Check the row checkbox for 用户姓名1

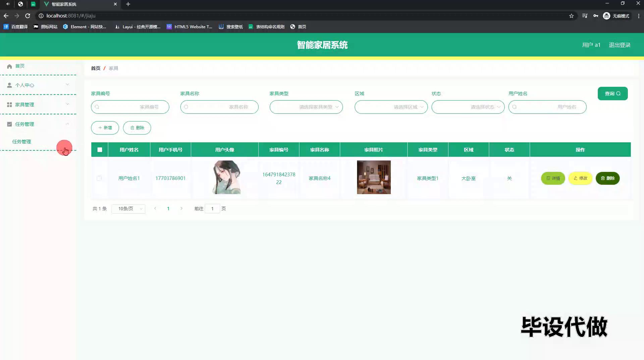click(99, 178)
